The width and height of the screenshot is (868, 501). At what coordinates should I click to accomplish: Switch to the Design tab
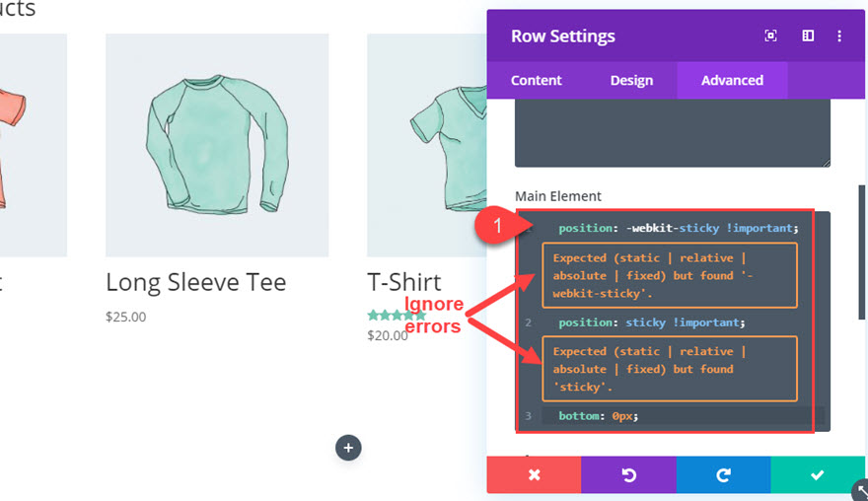click(631, 80)
